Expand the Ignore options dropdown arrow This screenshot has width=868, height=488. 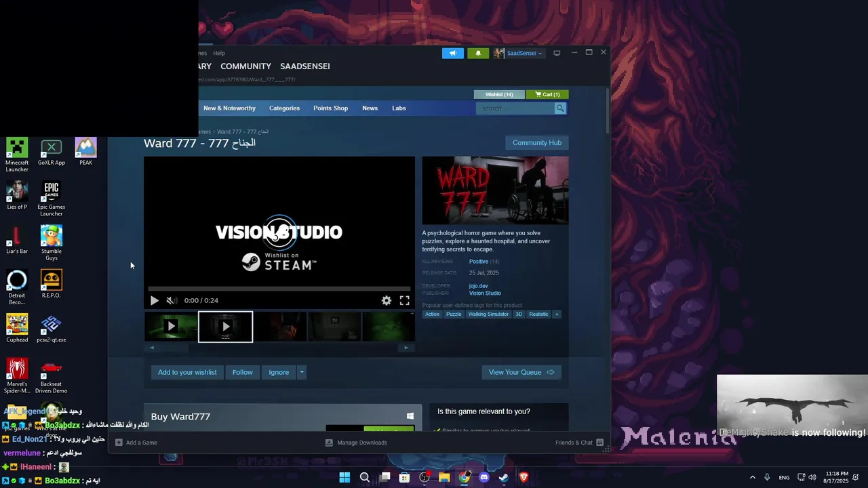(302, 372)
